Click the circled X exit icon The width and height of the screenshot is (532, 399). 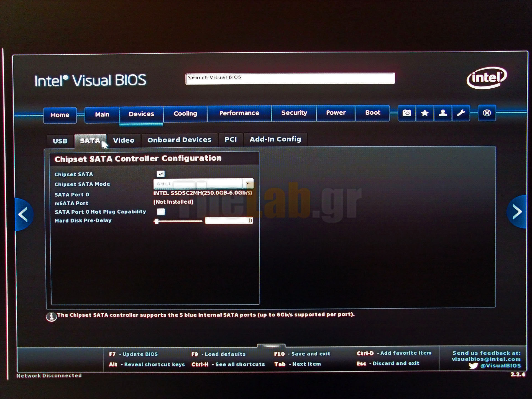pos(487,113)
